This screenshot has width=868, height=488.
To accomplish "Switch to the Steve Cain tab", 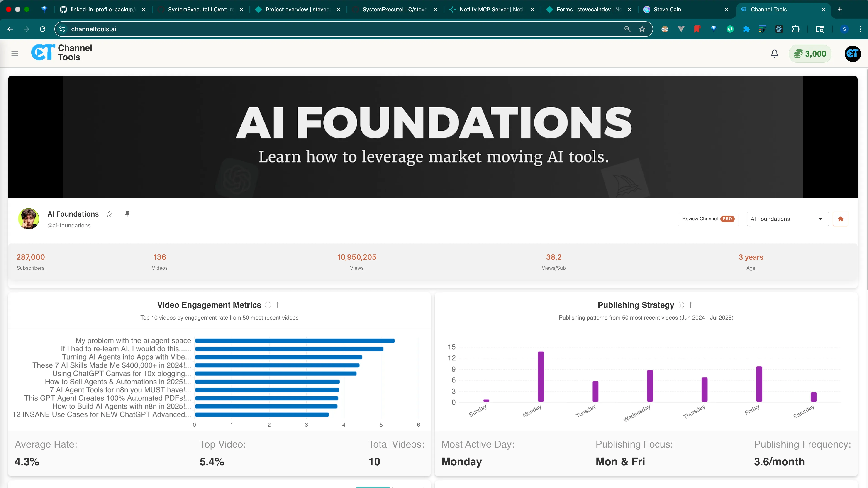I will pyautogui.click(x=686, y=10).
